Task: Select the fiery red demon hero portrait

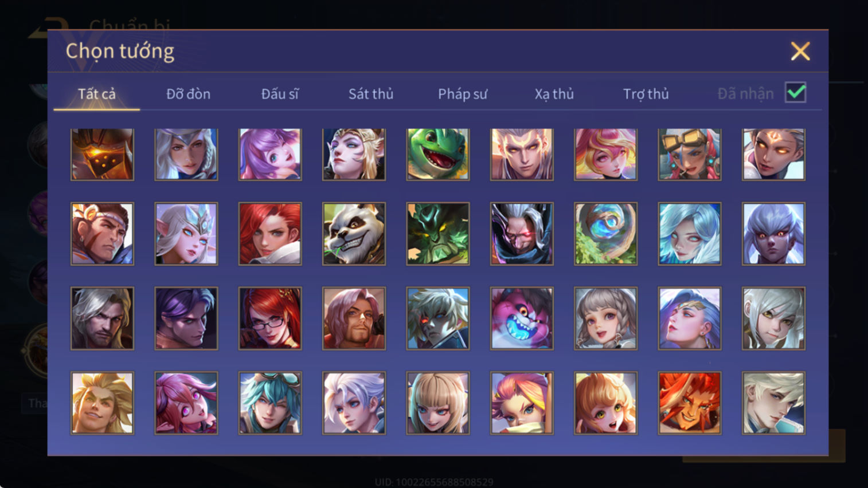Action: (690, 403)
